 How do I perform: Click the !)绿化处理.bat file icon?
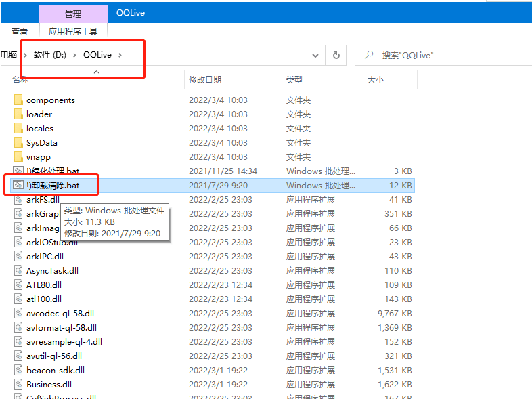coord(18,171)
